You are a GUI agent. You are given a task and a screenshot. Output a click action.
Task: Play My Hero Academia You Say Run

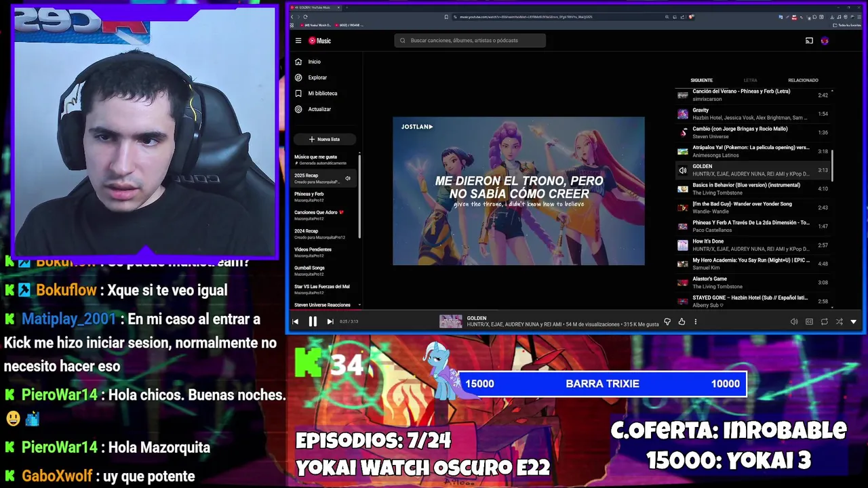coord(753,264)
